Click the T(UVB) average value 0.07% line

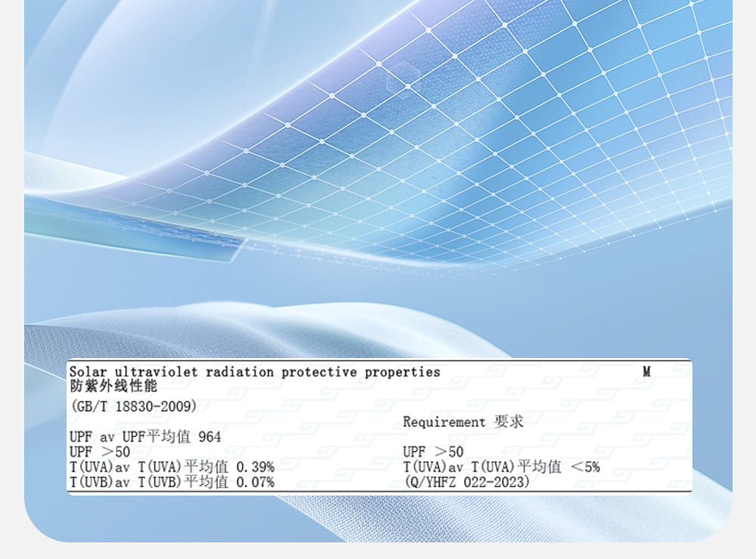click(x=172, y=482)
